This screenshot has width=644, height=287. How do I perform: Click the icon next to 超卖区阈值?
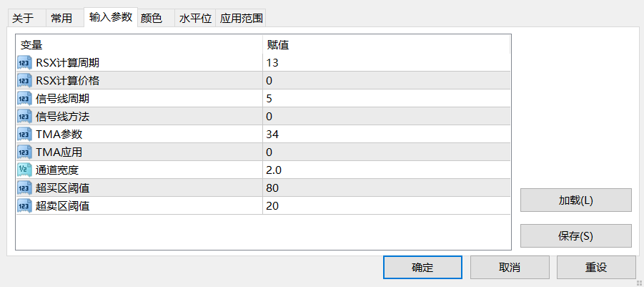coord(24,206)
